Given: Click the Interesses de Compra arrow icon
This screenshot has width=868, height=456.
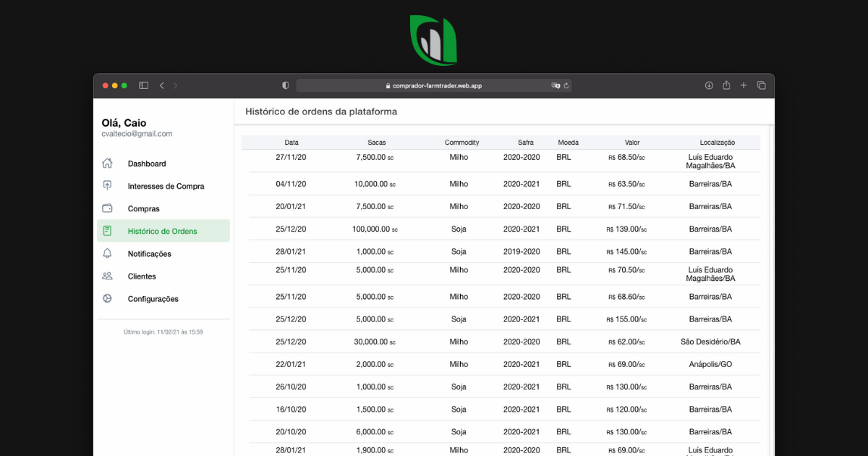Looking at the screenshot, I should (x=108, y=186).
